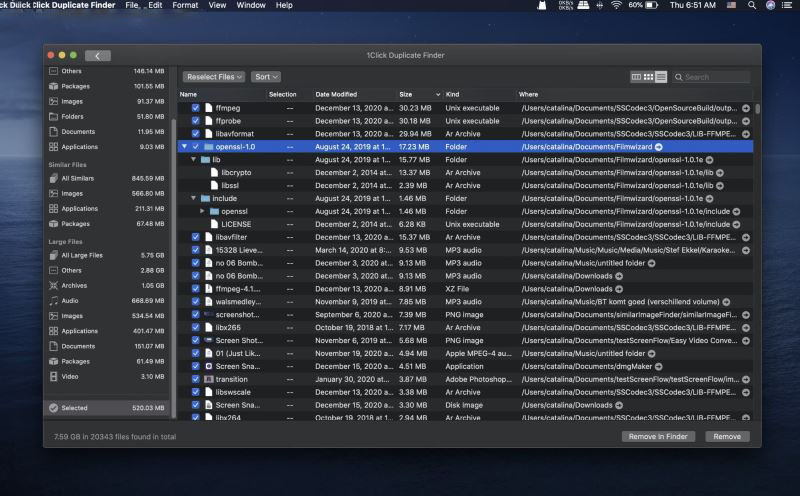Select the 15328 Lieve MP3 row

465,250
